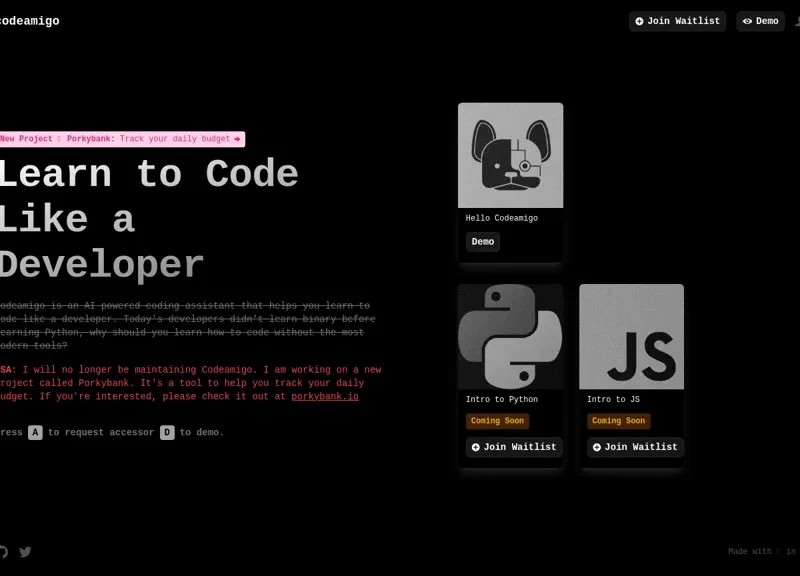Click the arrow icon in Porkybank banner
The image size is (800, 576).
click(237, 139)
